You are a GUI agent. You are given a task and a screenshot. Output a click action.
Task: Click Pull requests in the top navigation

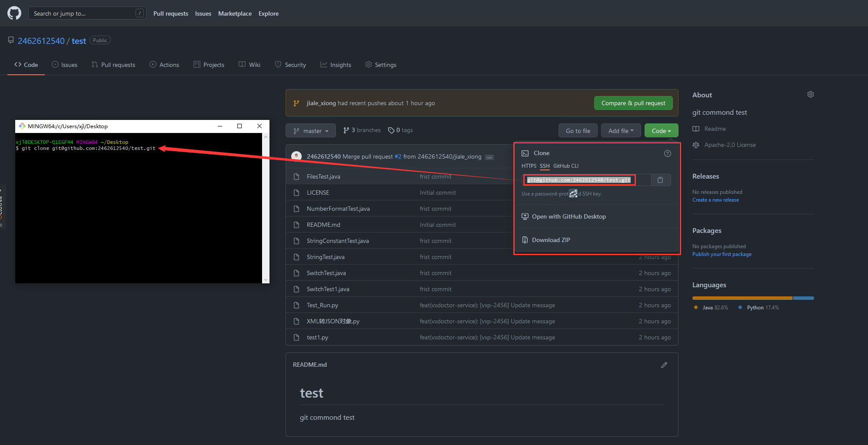pos(171,13)
